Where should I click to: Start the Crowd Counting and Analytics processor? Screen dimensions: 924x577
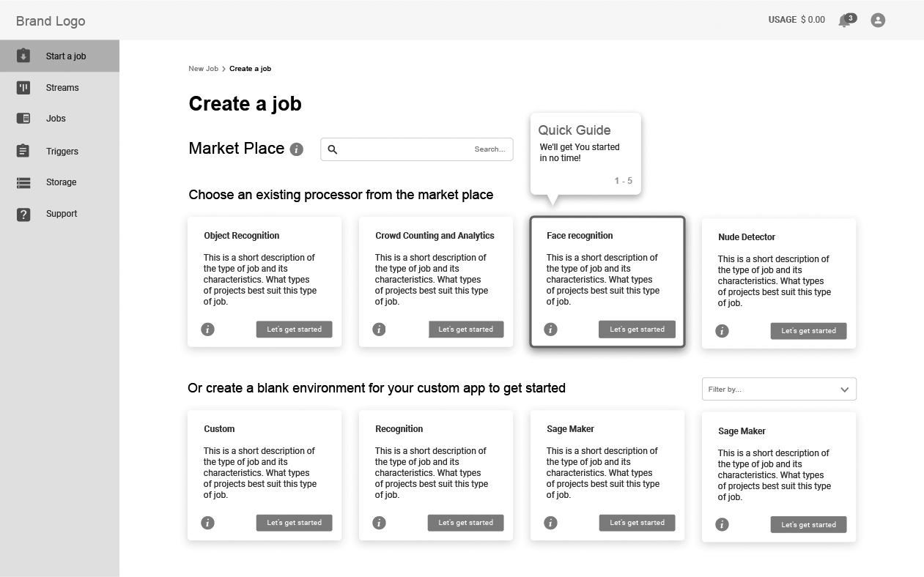(x=466, y=330)
